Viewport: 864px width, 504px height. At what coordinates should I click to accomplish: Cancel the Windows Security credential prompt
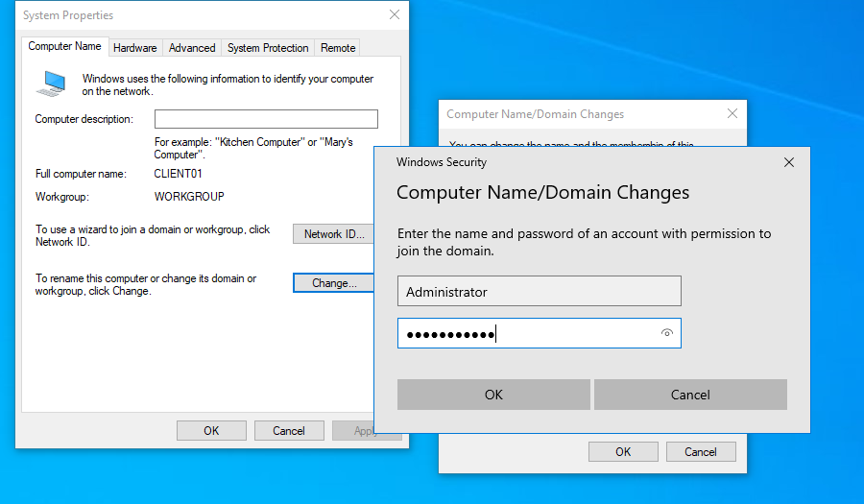[x=690, y=395]
